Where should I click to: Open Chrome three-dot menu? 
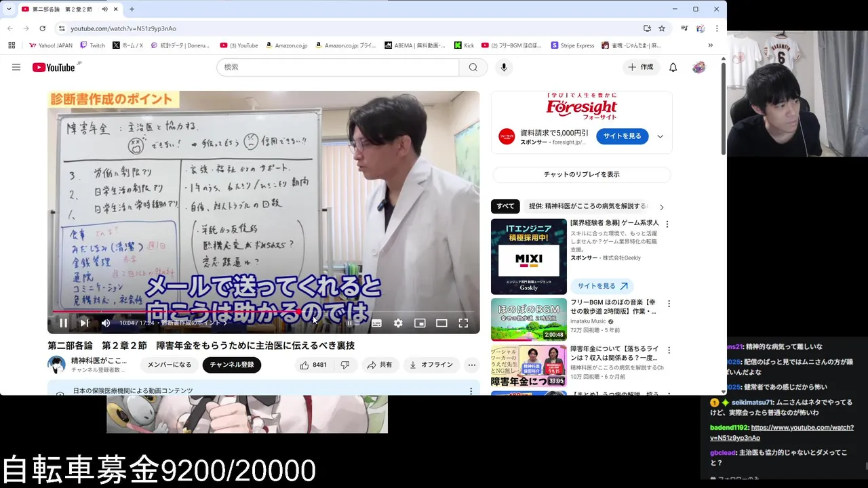(717, 28)
